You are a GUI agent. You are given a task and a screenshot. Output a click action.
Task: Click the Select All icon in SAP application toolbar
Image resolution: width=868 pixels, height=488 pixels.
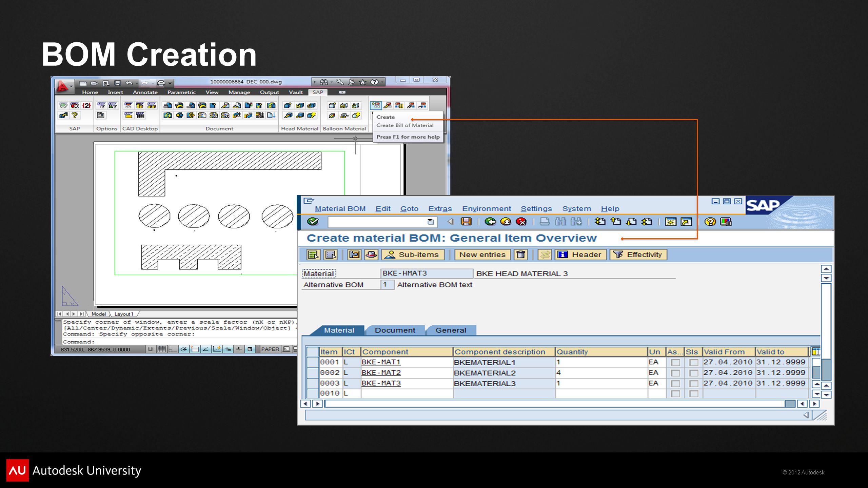(313, 255)
